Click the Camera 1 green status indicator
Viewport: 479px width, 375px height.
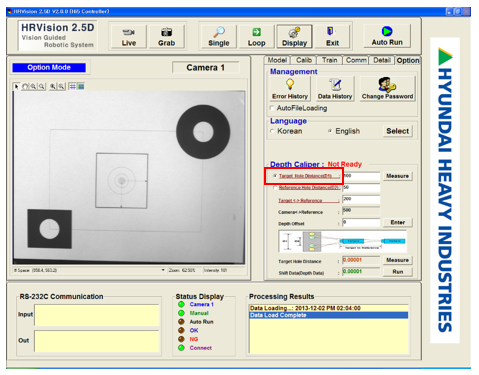click(x=181, y=304)
